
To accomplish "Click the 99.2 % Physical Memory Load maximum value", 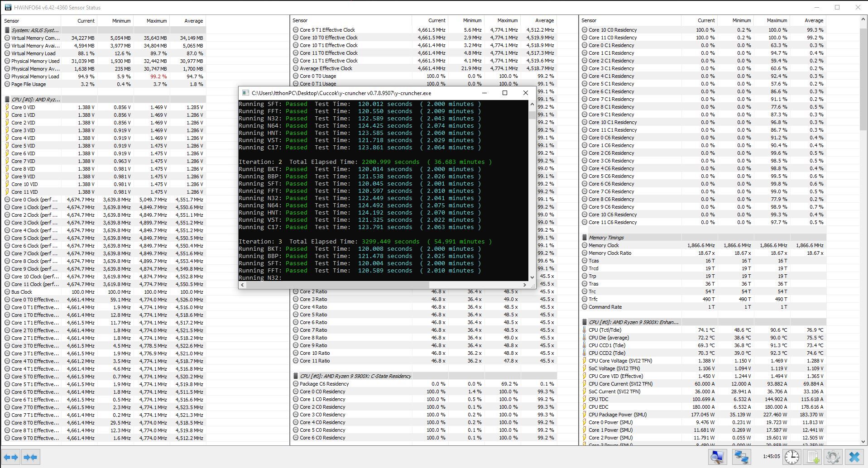I will [158, 76].
